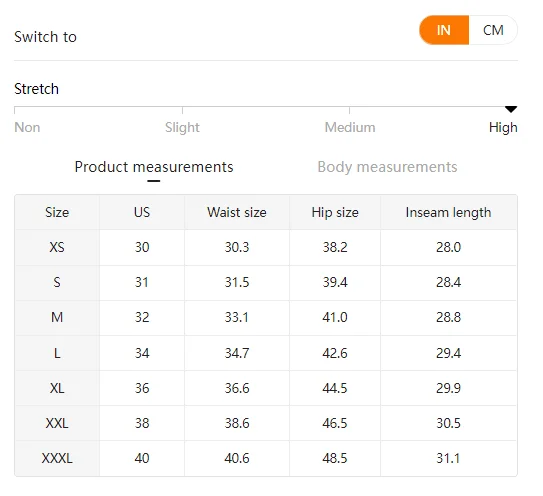This screenshot has height=496, width=543.
Task: Open the Body measurements tab
Action: pos(387,167)
